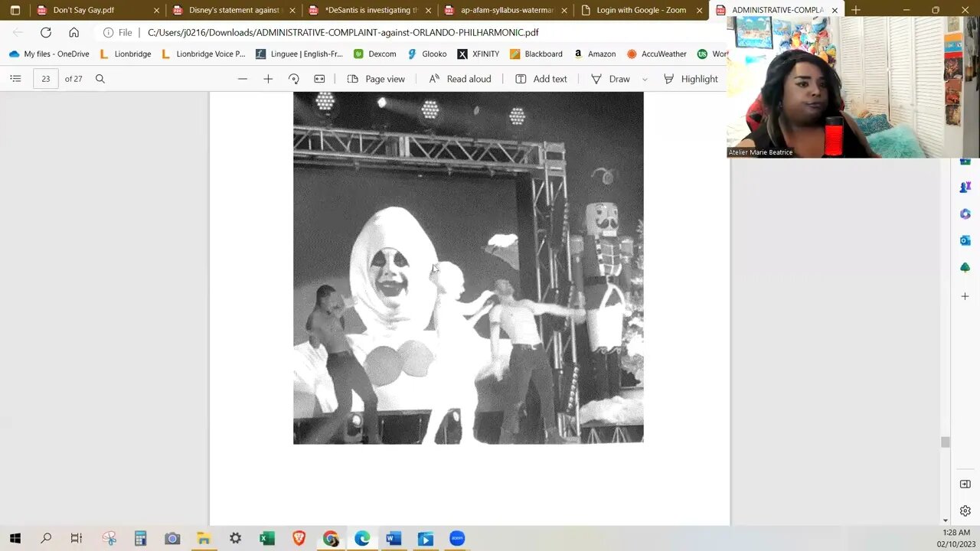Close the ap-afam-syllabus tab
The height and width of the screenshot is (551, 980).
coord(564,11)
